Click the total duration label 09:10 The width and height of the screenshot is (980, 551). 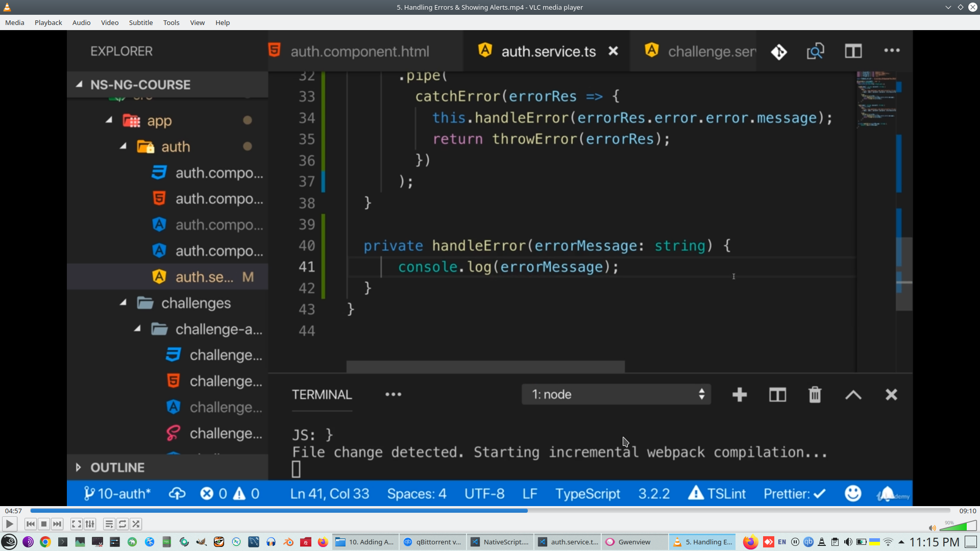click(x=967, y=511)
